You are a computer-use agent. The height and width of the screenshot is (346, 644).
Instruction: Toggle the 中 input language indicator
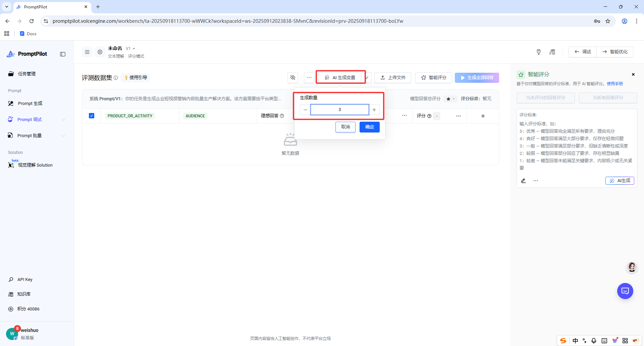(575, 341)
